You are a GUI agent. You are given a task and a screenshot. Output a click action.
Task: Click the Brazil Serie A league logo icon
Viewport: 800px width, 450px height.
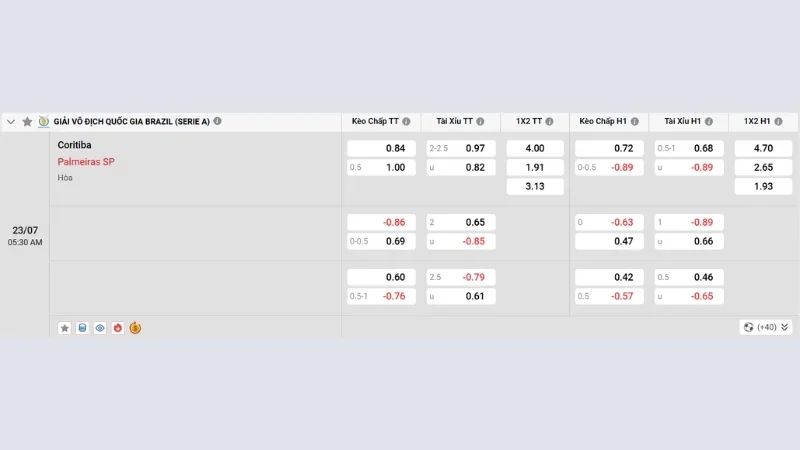(44, 121)
